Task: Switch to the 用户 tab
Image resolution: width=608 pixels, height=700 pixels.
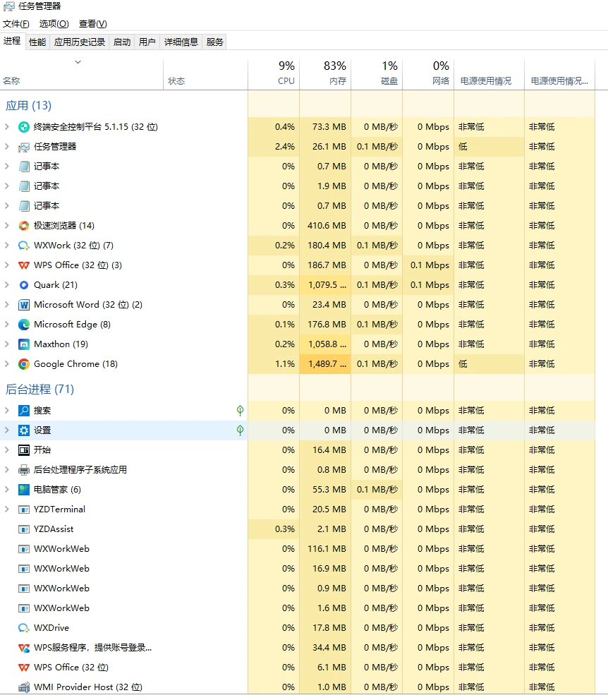Action: coord(147,42)
